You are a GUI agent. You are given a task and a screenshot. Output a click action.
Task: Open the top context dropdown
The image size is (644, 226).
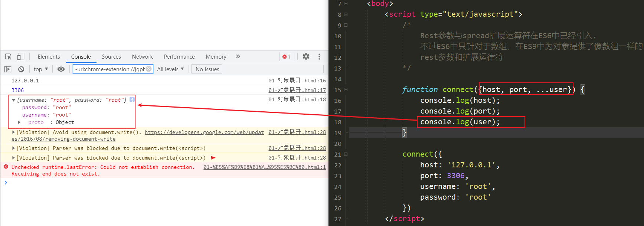click(41, 69)
